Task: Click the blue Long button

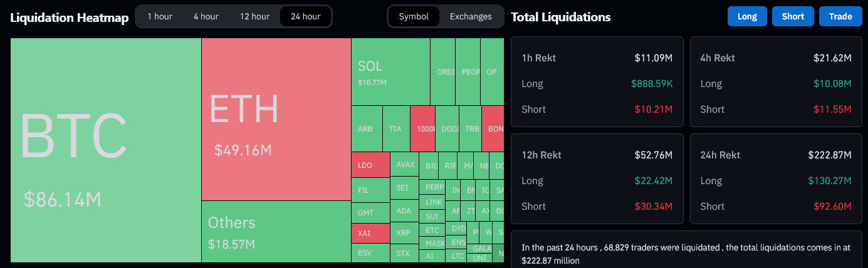Action: 747,17
